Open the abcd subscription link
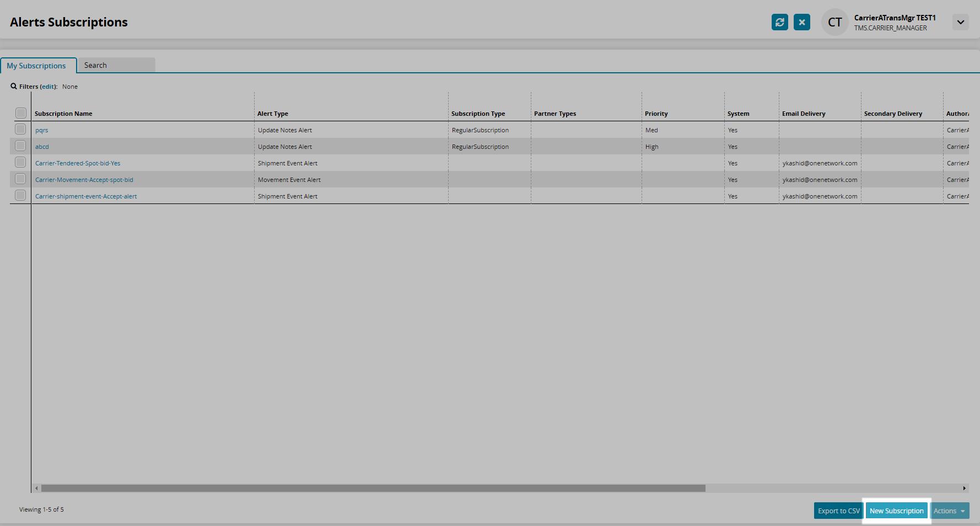This screenshot has height=526, width=980. [x=42, y=147]
